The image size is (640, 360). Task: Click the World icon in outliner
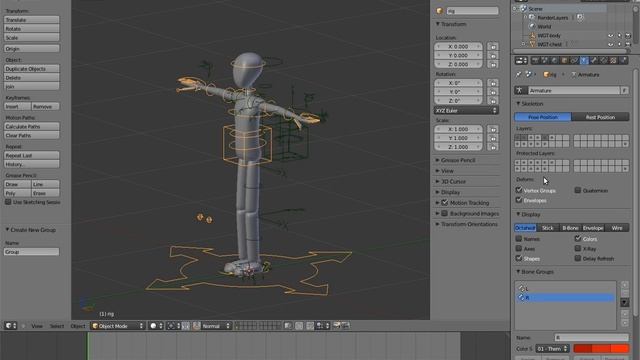[x=532, y=27]
